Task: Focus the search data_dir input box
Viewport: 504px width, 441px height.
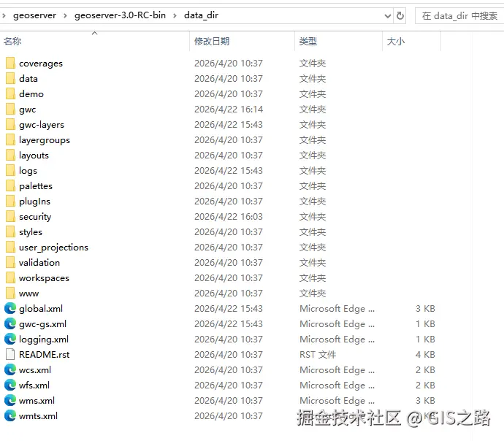Action: [x=459, y=16]
